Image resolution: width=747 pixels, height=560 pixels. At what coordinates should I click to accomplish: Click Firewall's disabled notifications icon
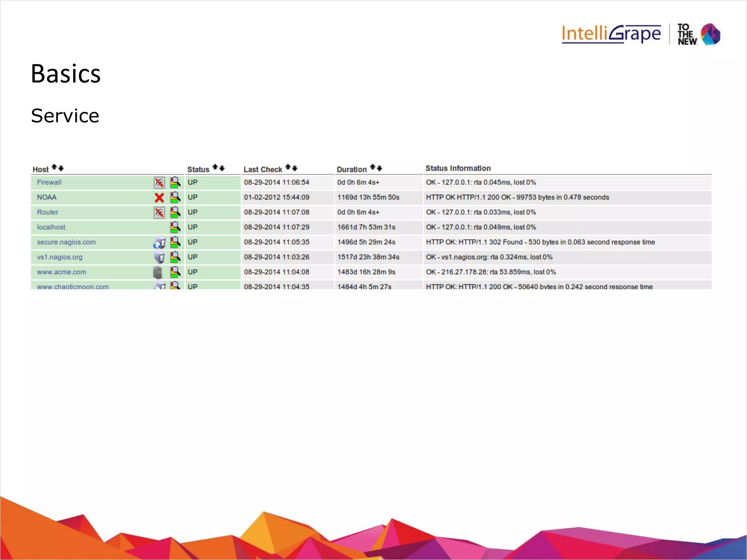pos(159,183)
